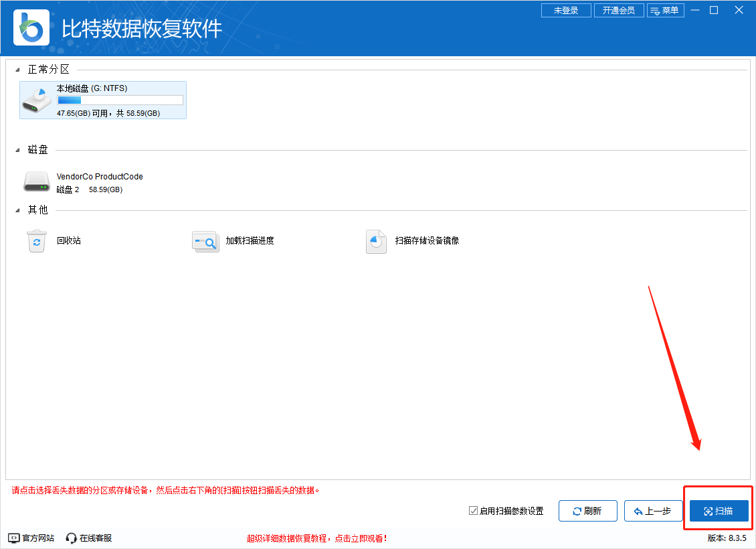Image resolution: width=756 pixels, height=549 pixels.
Task: Click the scan storage device image icon
Action: (x=376, y=241)
